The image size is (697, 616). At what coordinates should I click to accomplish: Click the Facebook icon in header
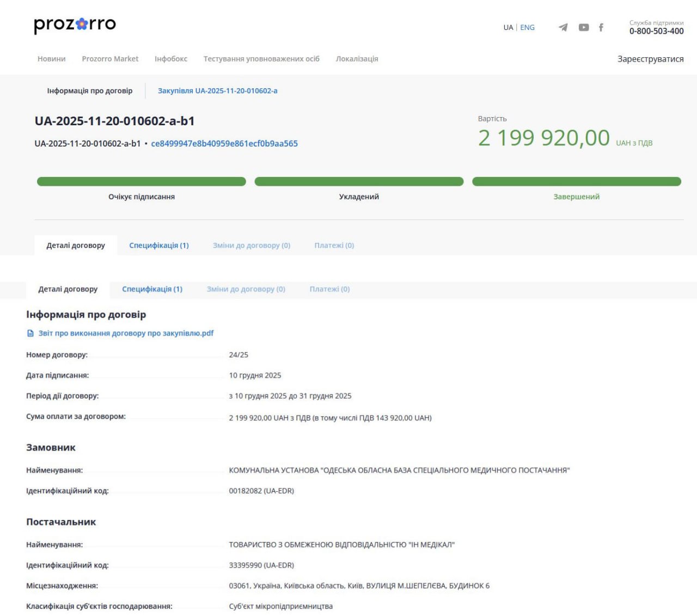(601, 27)
